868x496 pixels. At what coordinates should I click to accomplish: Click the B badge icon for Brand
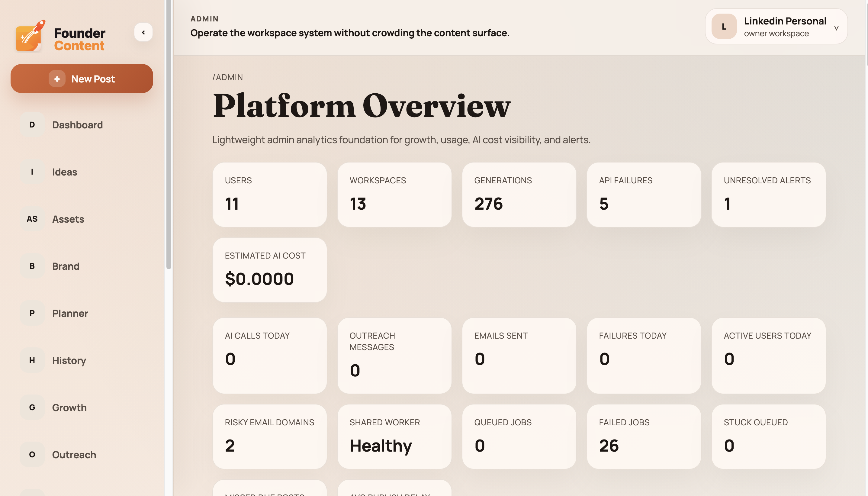(32, 266)
